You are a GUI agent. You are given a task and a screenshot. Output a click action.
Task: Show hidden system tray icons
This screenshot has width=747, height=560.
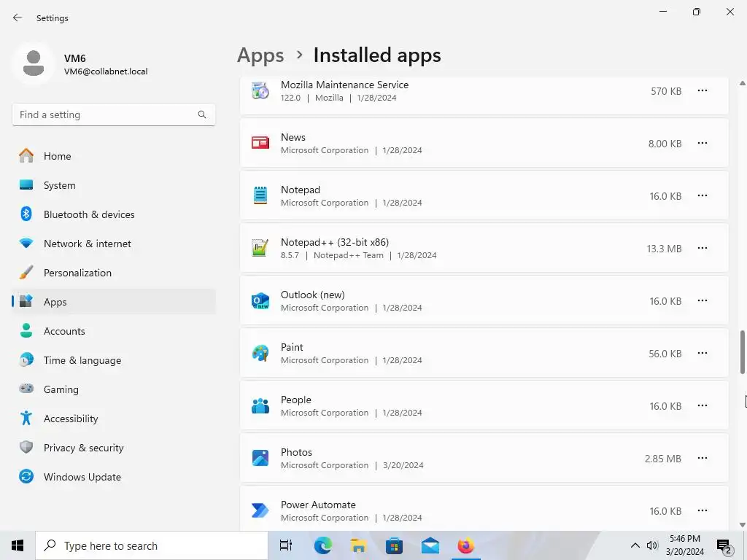pos(635,545)
